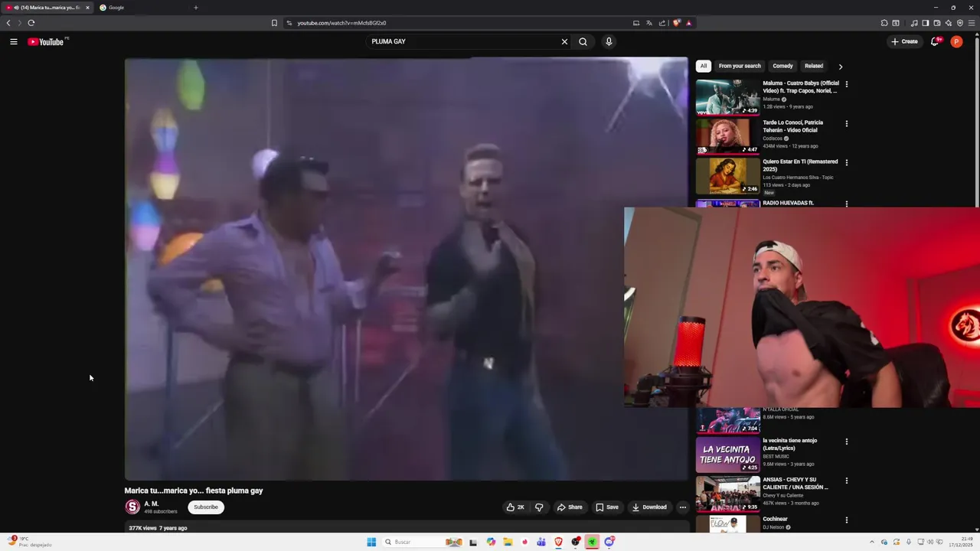Screen dimensions: 980x551
Task: Save the video to a playlist
Action: pyautogui.click(x=607, y=507)
